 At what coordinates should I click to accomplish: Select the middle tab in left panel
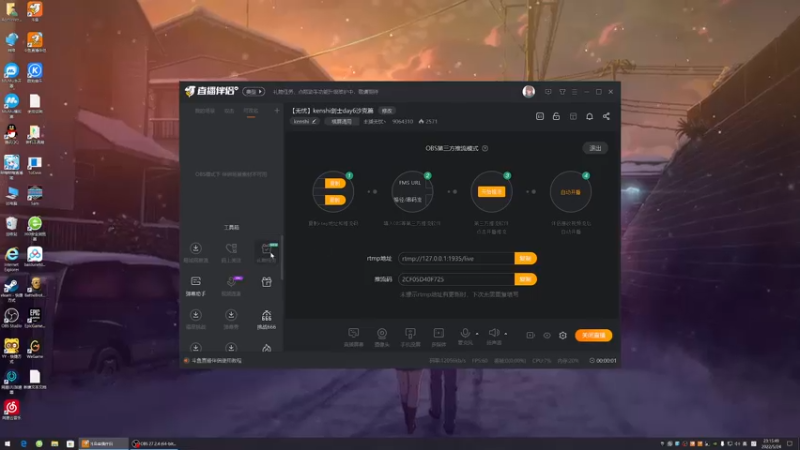tap(229, 111)
